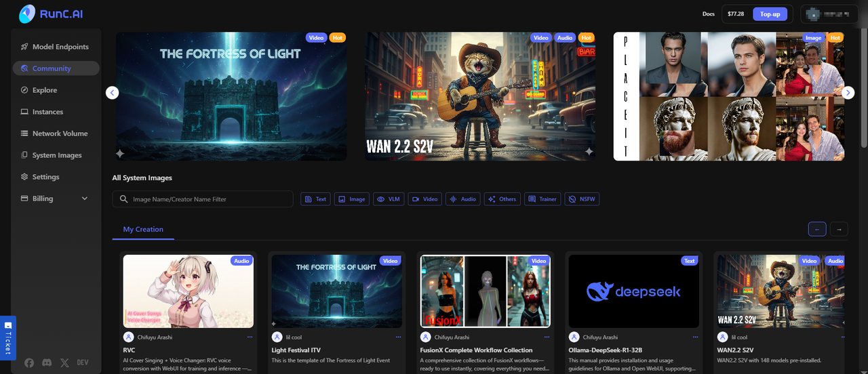Click the X (Twitter) icon in sidebar

tap(64, 362)
